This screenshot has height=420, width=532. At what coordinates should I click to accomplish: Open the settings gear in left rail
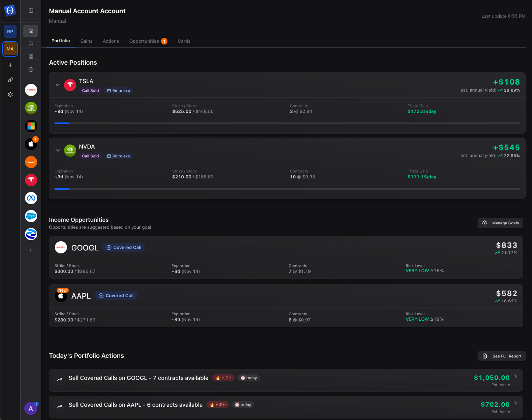[x=10, y=95]
